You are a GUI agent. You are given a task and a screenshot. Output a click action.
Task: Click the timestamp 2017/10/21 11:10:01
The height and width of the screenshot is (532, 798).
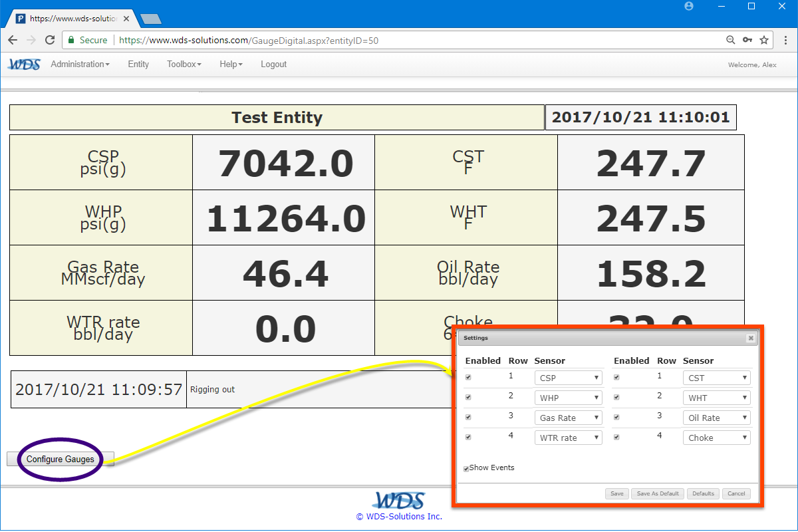641,118
